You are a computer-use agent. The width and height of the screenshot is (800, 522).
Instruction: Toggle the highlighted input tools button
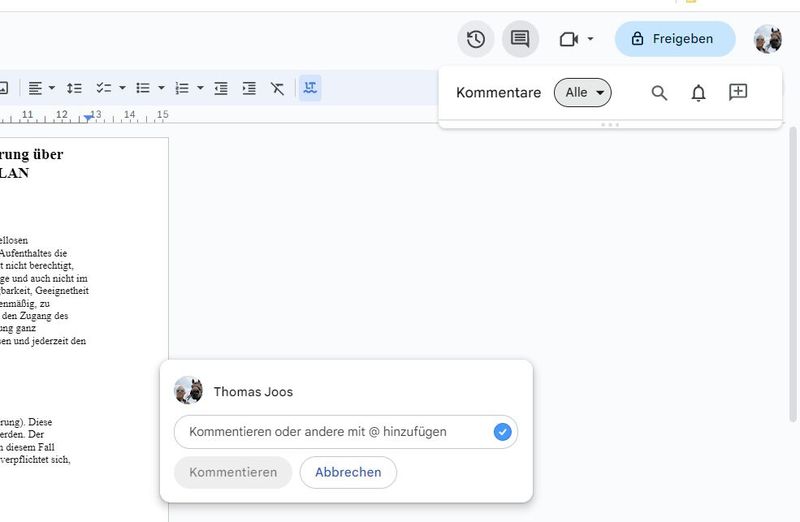click(x=310, y=88)
